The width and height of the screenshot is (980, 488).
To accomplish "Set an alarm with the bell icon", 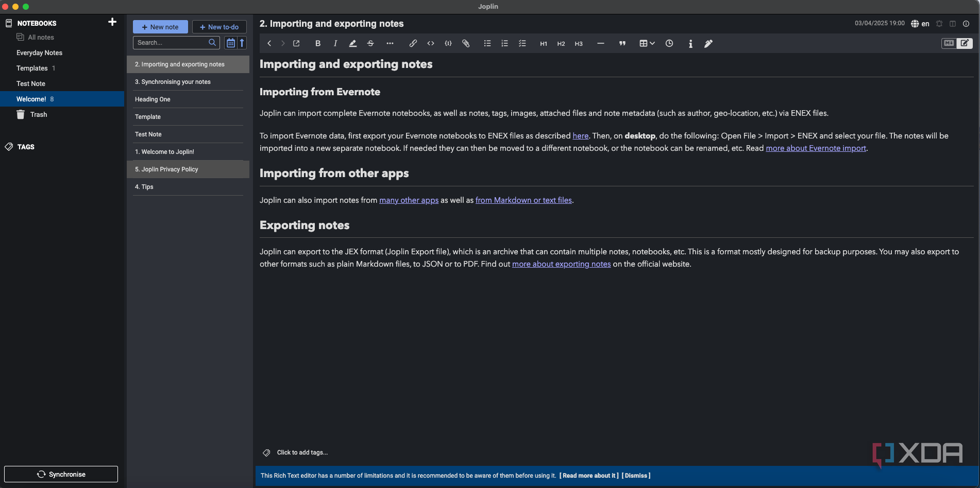I will click(939, 24).
